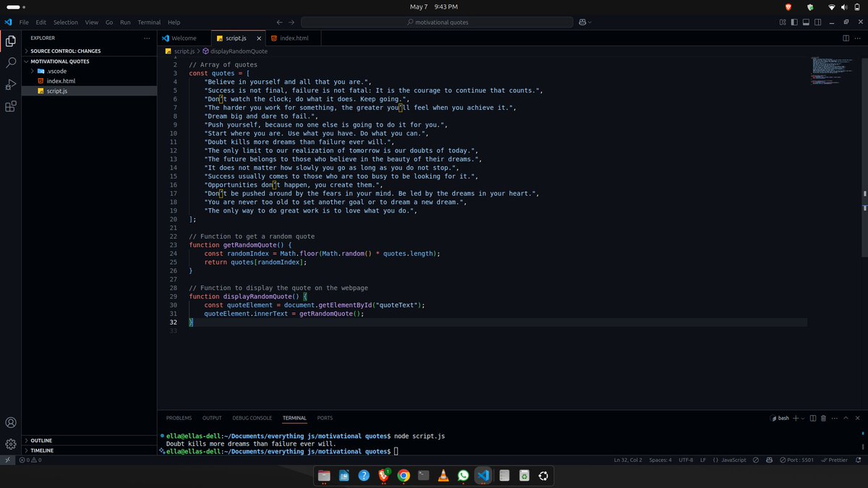Switch to the Ports panel tab
This screenshot has width=868, height=488.
[325, 418]
